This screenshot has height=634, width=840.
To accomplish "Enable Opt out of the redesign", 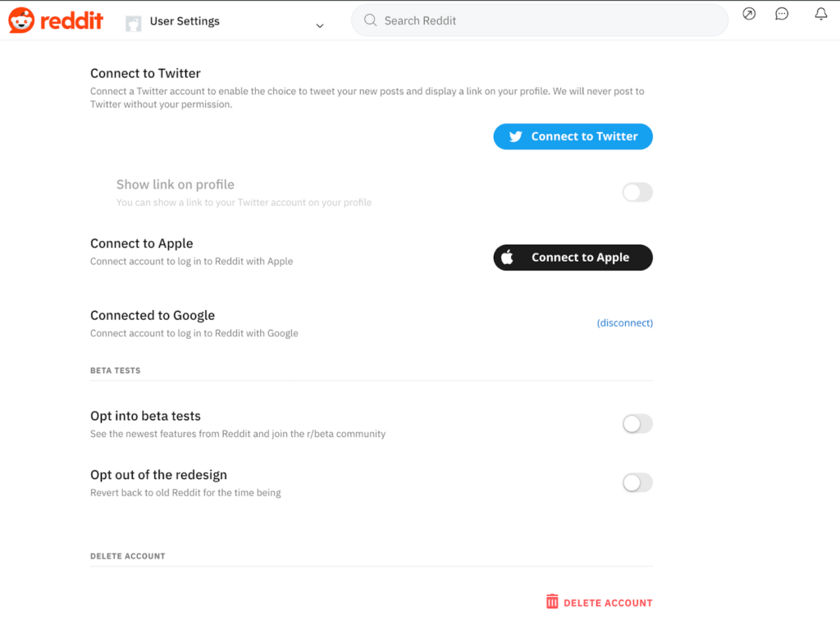I will tap(637, 482).
